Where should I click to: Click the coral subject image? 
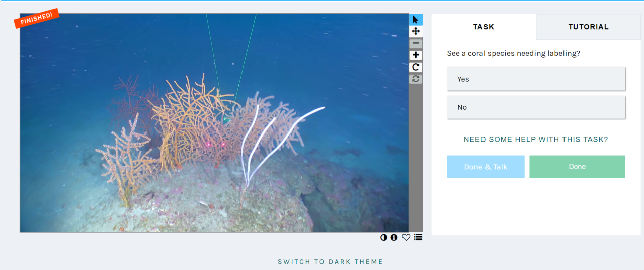(214, 123)
